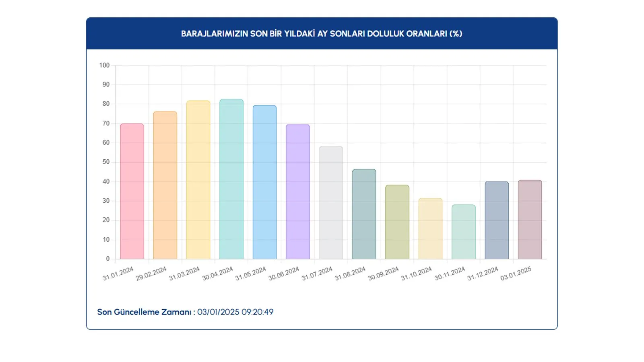Click the x-axis label 30.09.2024
Image resolution: width=644 pixels, height=362 pixels.
coord(383,274)
